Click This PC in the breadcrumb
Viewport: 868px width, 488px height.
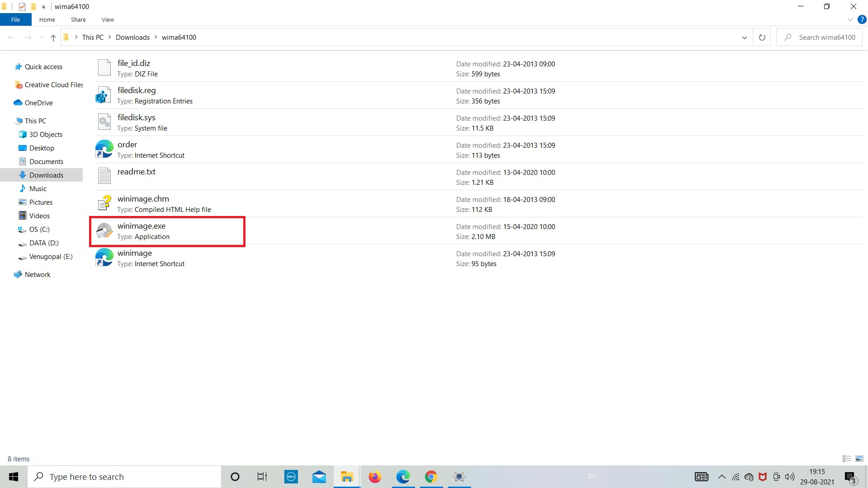93,38
